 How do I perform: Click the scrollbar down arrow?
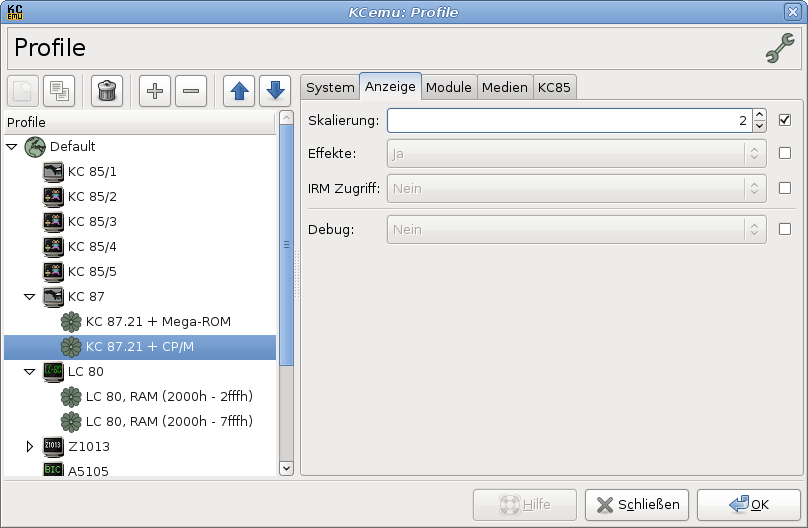click(286, 468)
